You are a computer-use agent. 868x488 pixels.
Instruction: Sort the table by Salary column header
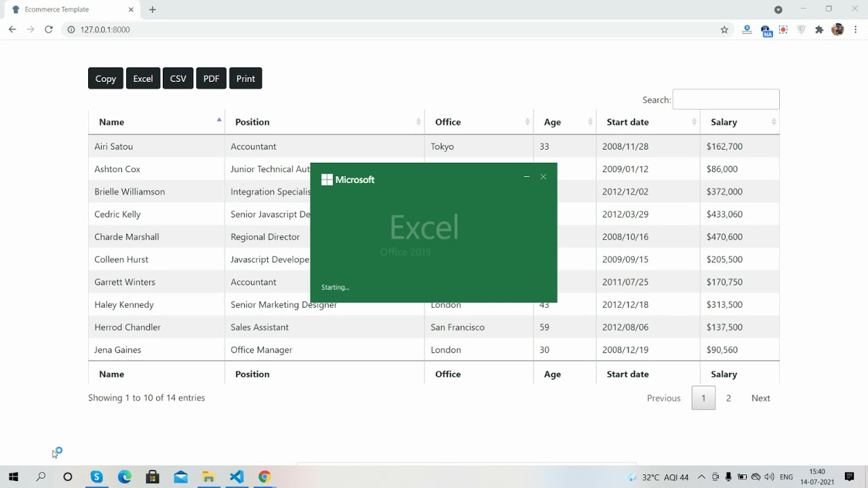740,122
